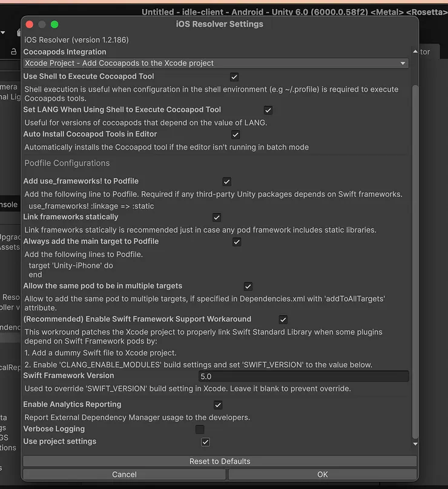The width and height of the screenshot is (448, 489).
Task: Toggle Use Shell to Execute Cocoapod Tool
Action: click(234, 77)
